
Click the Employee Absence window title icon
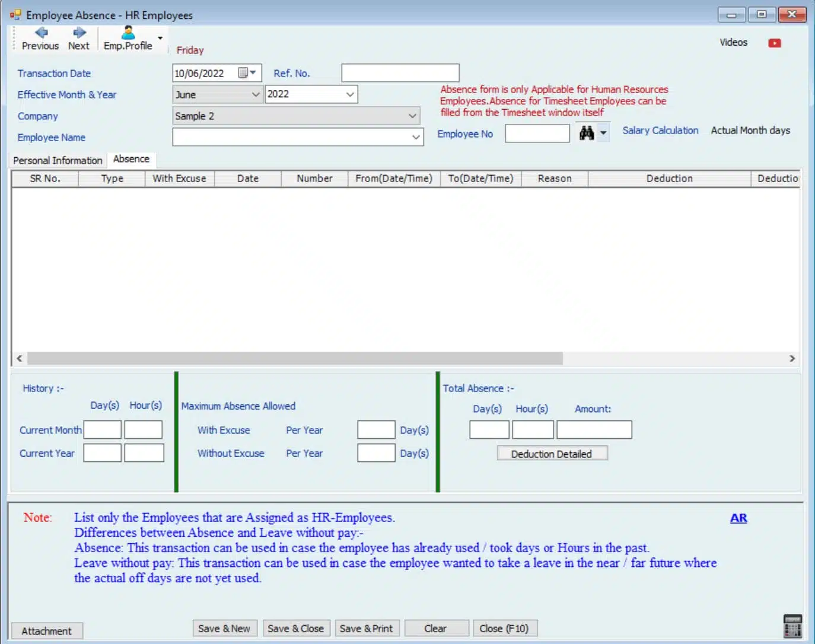15,15
